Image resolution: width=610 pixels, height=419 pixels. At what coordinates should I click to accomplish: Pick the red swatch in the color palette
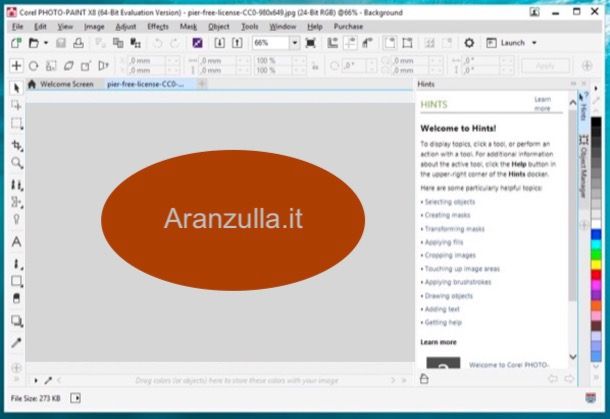coord(596,275)
